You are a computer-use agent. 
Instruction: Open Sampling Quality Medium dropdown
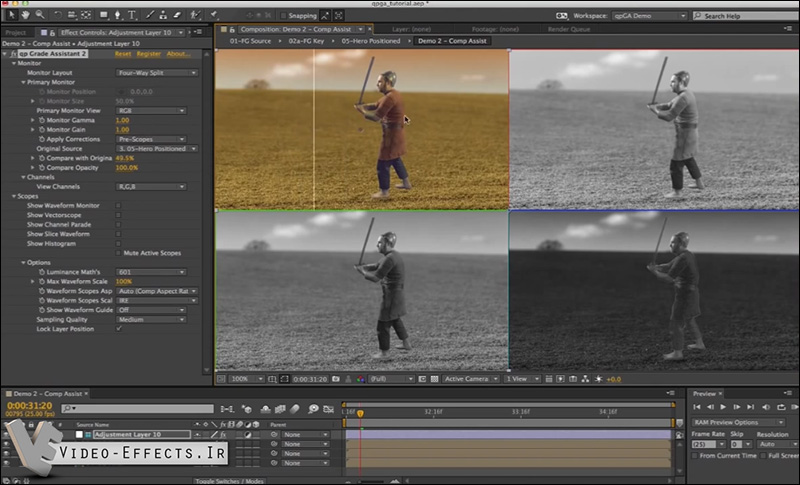click(151, 320)
